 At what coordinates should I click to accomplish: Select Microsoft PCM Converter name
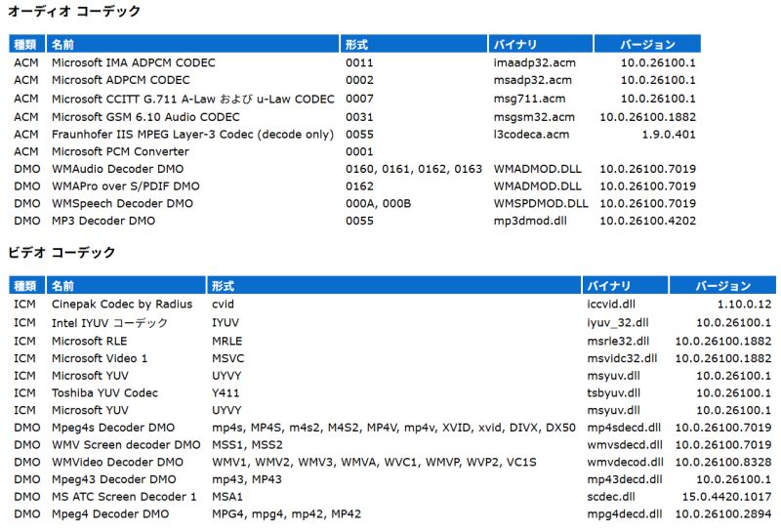120,151
